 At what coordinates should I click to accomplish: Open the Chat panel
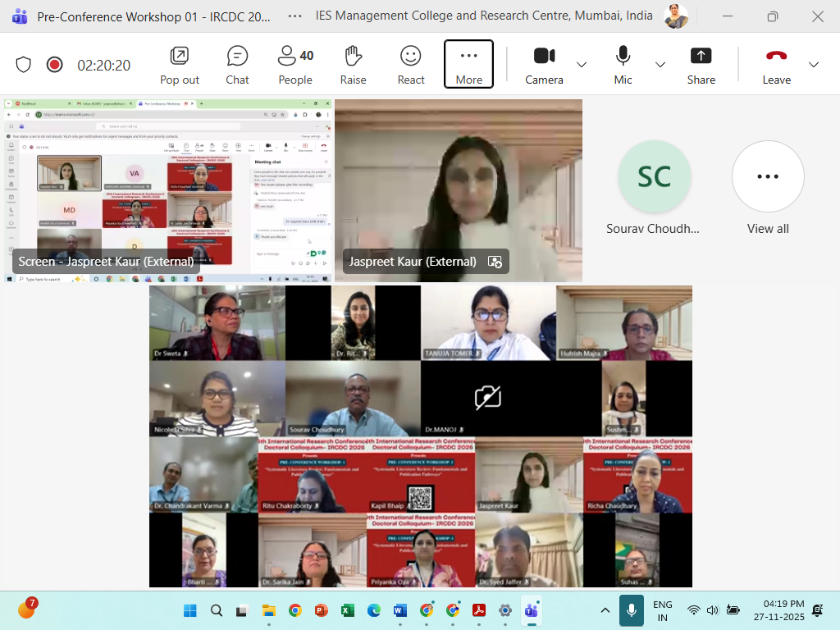click(237, 66)
